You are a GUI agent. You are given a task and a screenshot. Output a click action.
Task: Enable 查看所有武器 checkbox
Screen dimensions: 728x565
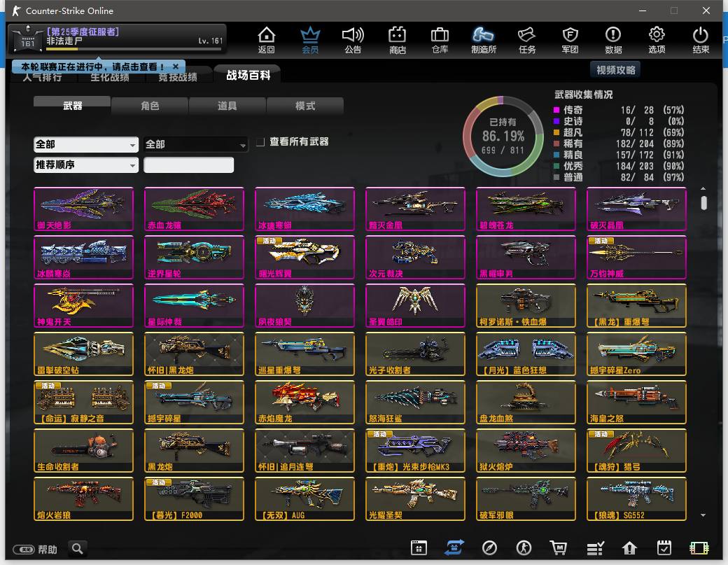coord(260,141)
